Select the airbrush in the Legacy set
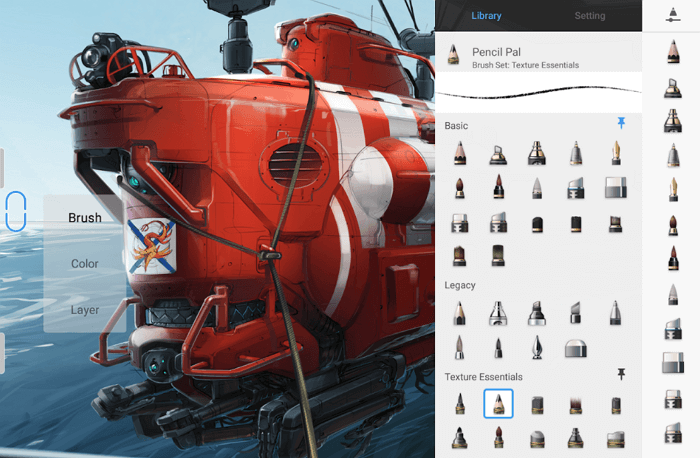700x458 pixels. click(x=498, y=313)
